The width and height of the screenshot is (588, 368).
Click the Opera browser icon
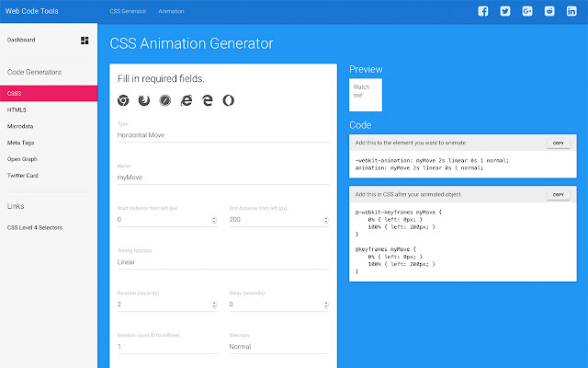point(229,100)
